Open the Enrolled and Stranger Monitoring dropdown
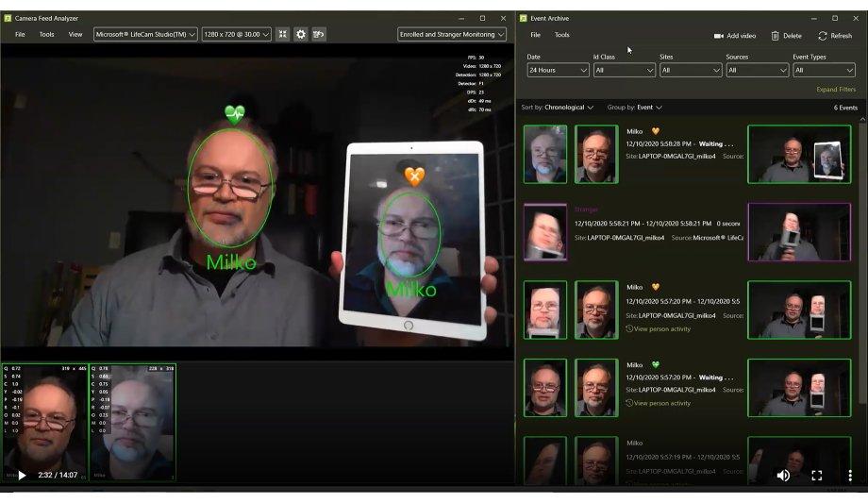This screenshot has height=503, width=868. [x=452, y=34]
